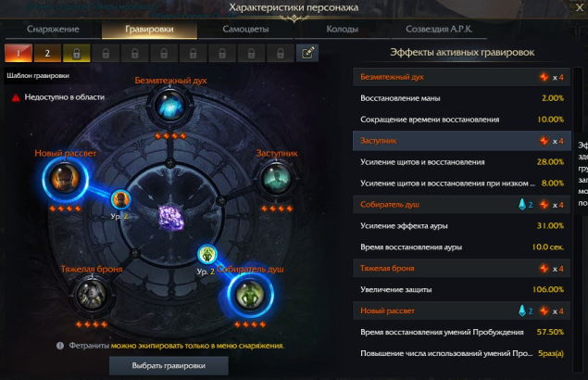This screenshot has height=380, width=588.
Task: Click the small Ур. 2 orange stone node
Action: [120, 199]
